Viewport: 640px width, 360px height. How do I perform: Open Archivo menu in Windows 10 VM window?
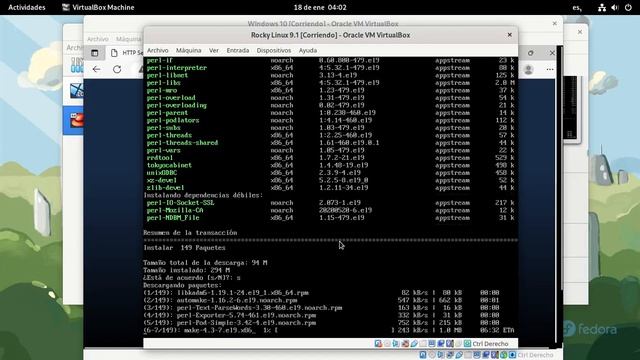98,39
